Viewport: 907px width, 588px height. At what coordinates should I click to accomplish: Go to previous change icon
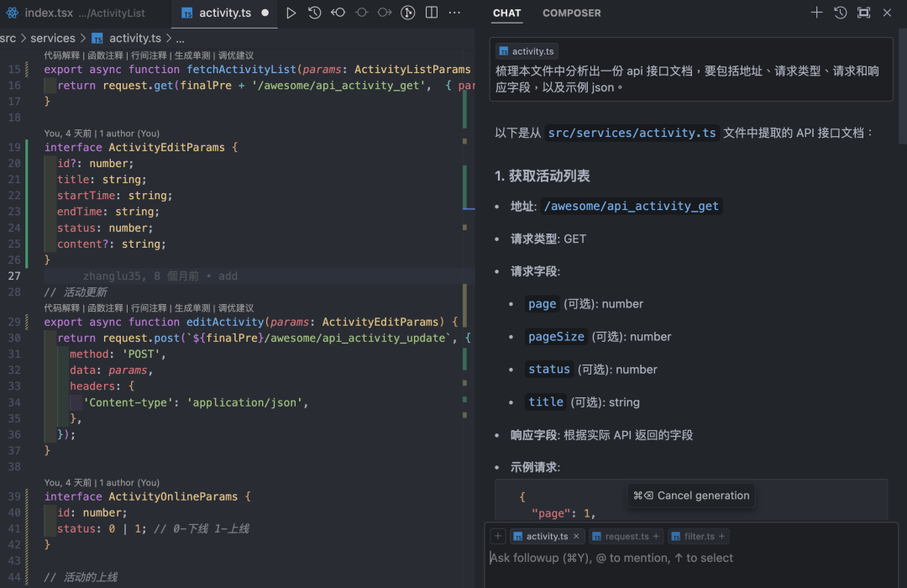point(338,13)
